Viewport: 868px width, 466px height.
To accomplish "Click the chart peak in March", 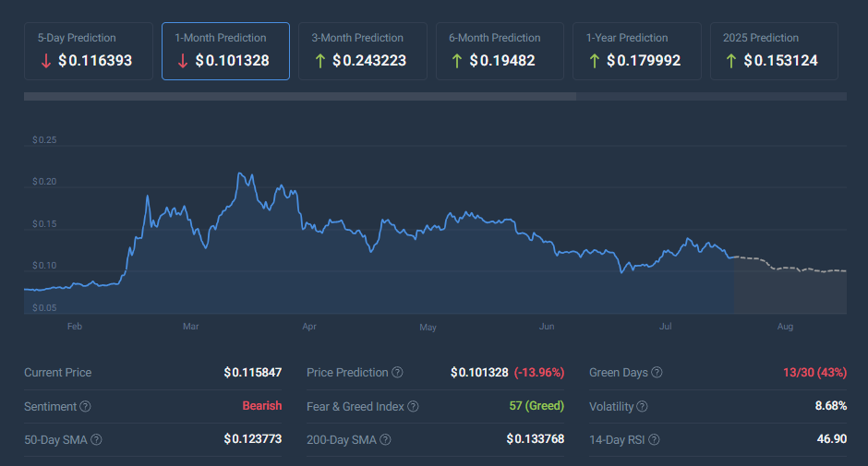I will pyautogui.click(x=240, y=173).
